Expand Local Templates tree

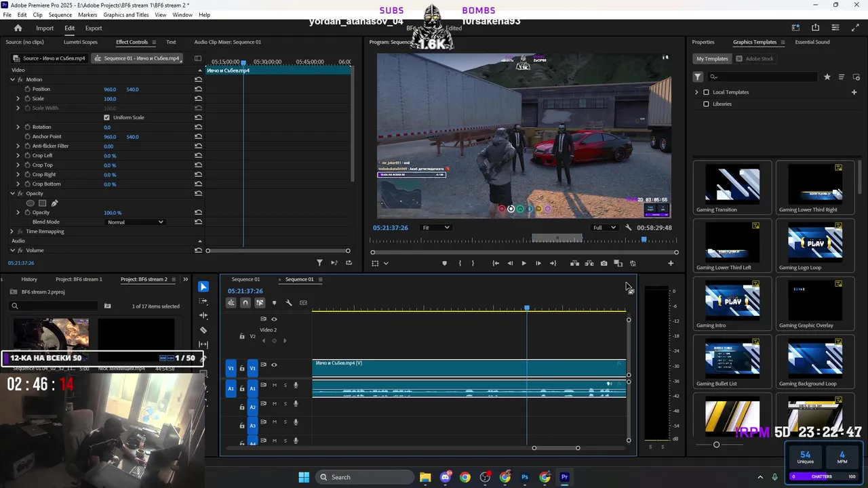coord(696,92)
